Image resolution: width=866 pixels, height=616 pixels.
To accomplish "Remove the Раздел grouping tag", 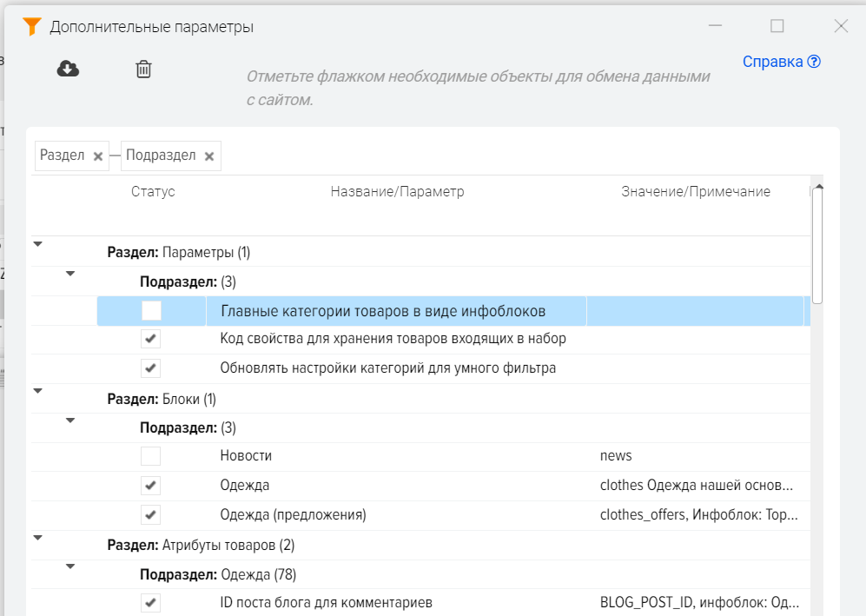I will click(x=98, y=156).
